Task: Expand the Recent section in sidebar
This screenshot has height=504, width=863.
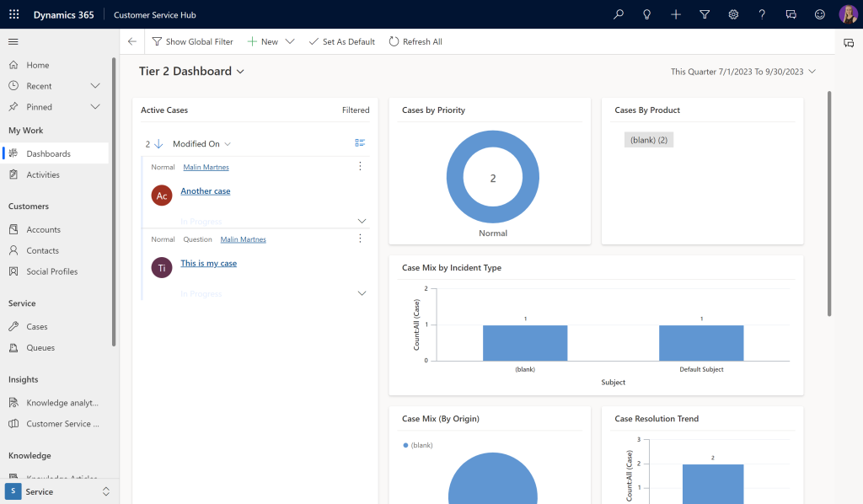Action: [95, 86]
